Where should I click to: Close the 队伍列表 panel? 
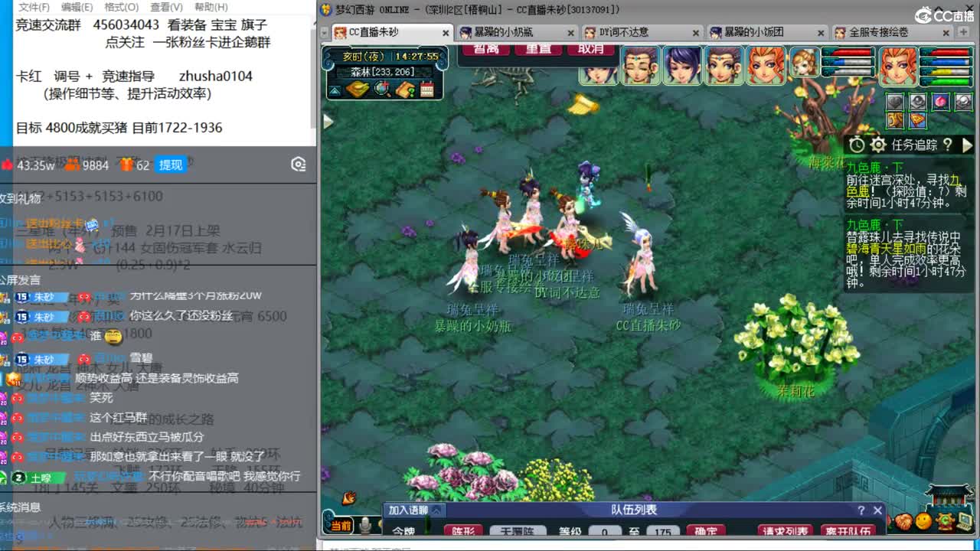click(x=877, y=510)
